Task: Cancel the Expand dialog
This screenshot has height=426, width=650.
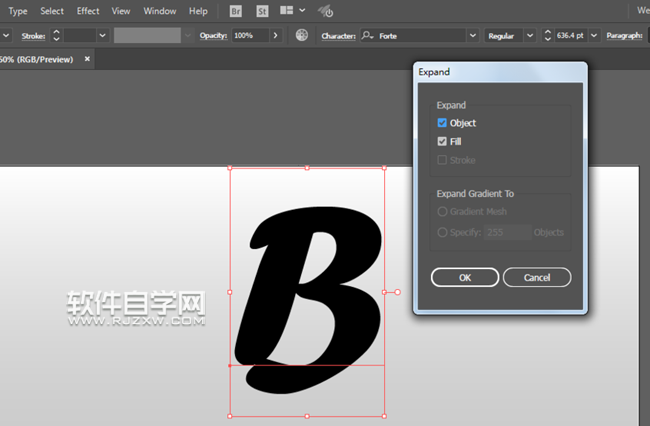Action: [537, 277]
